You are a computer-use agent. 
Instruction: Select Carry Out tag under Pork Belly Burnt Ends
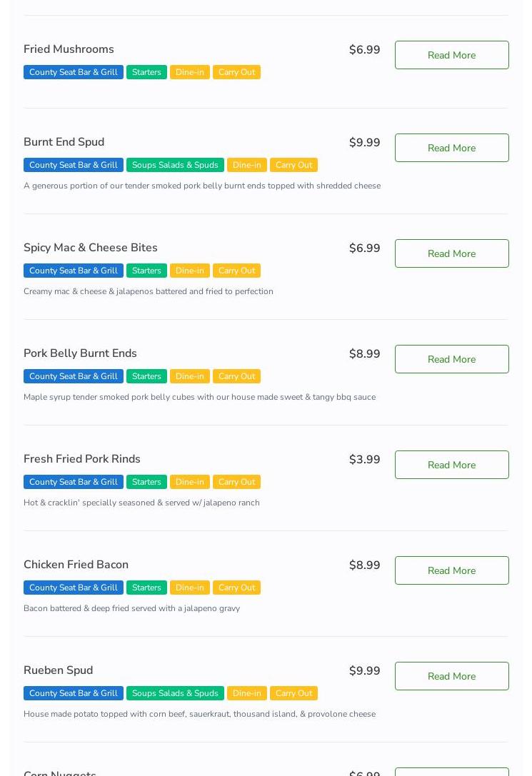click(x=236, y=376)
